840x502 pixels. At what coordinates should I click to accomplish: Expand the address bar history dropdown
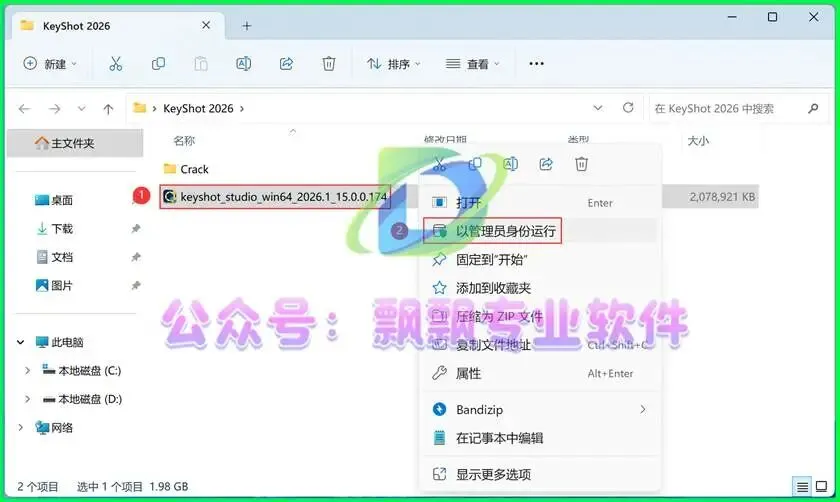tap(598, 108)
